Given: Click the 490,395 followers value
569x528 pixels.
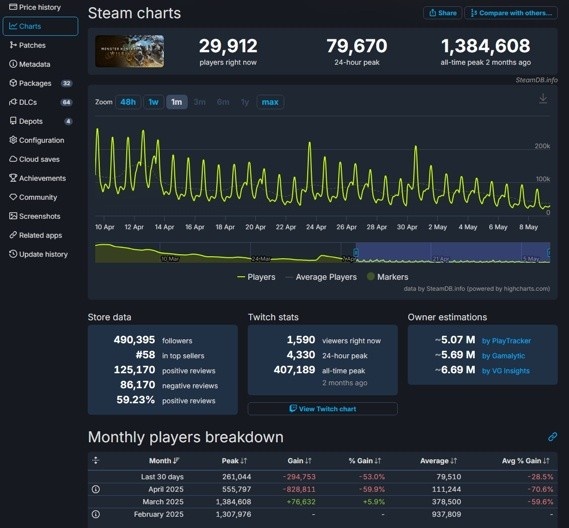Looking at the screenshot, I should click(x=134, y=340).
